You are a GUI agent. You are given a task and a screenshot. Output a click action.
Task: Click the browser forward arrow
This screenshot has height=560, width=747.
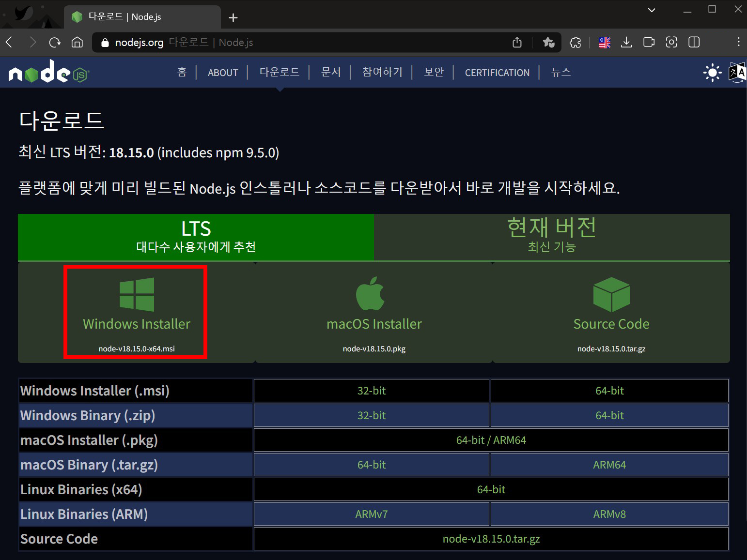coord(32,42)
